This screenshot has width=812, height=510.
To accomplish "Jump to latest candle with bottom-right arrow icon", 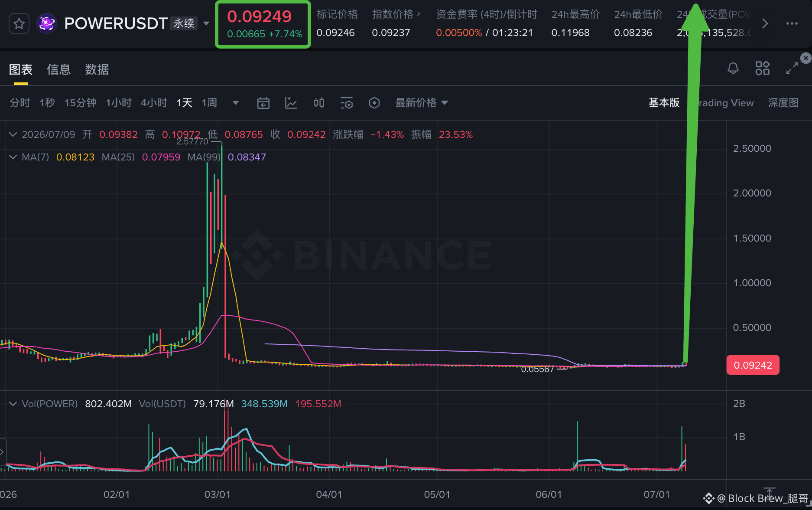I will tap(770, 493).
